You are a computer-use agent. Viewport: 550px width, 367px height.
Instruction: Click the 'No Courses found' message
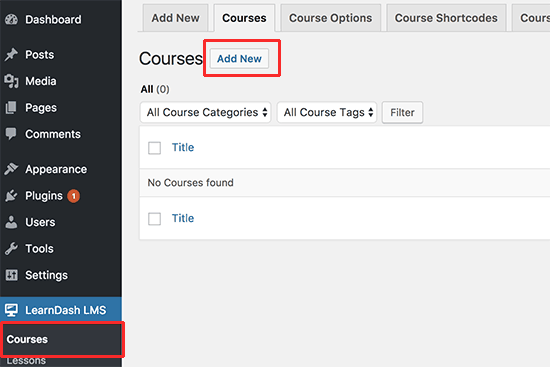click(190, 182)
